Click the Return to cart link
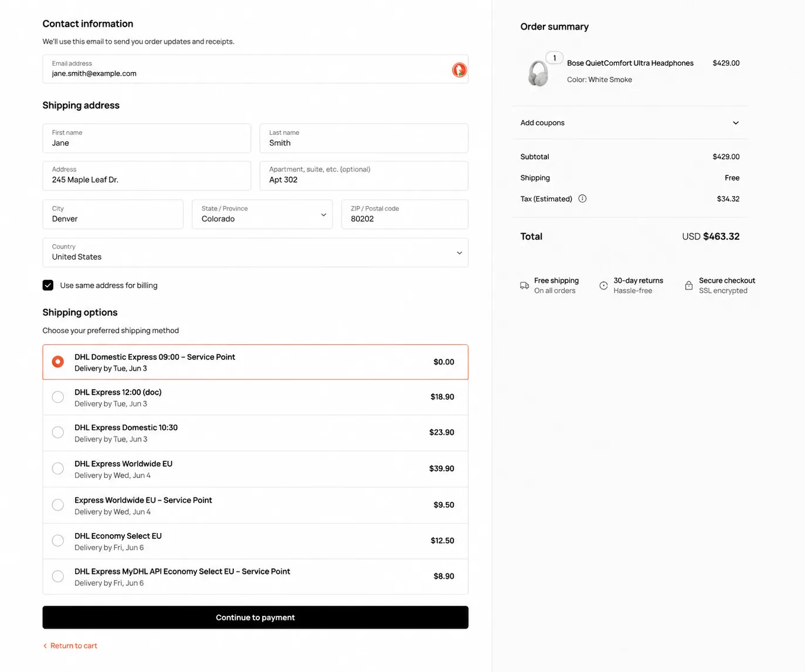The image size is (805, 672). [74, 646]
